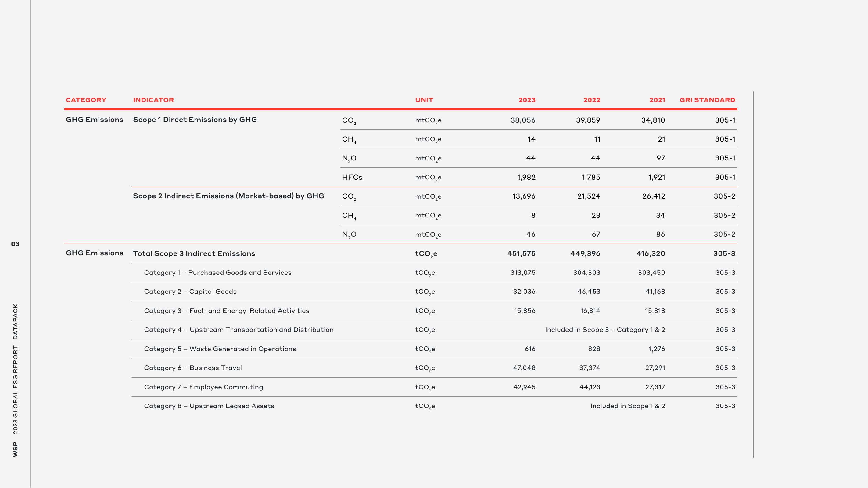Viewport: 868px width, 488px height.
Task: Click the UNIT column header
Action: click(x=424, y=100)
